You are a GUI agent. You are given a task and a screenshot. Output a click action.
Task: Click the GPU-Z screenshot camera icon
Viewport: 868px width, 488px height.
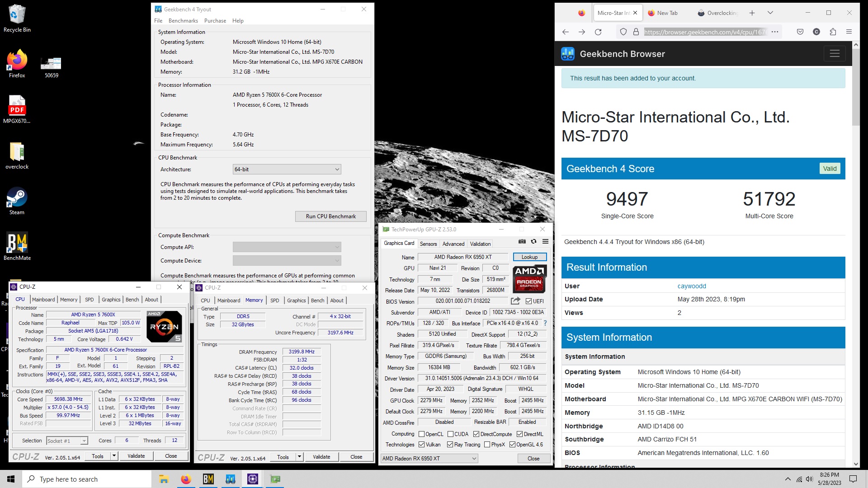tap(522, 242)
